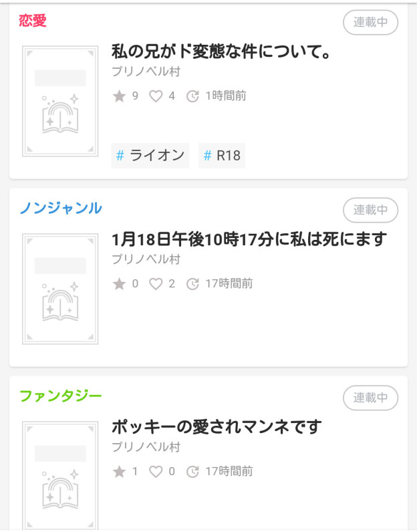Image resolution: width=417 pixels, height=532 pixels.
Task: Open book cover thumbnail of 1月18日 story
Action: (60, 289)
